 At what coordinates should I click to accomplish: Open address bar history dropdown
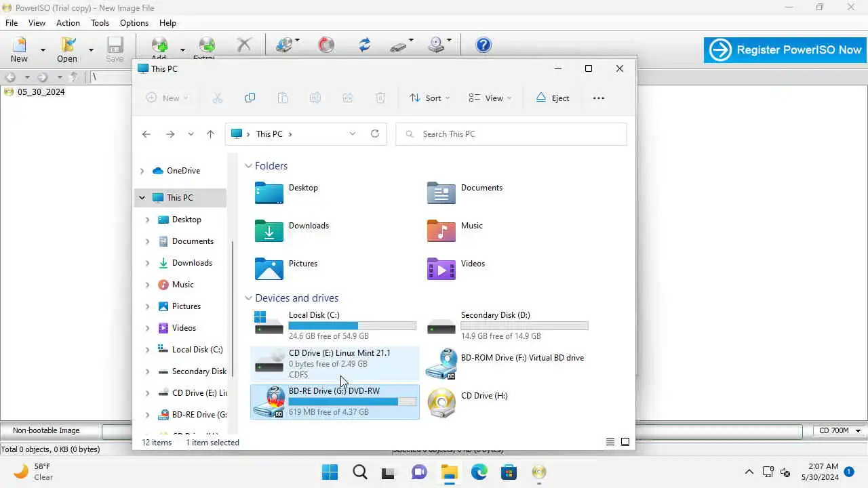coord(353,134)
